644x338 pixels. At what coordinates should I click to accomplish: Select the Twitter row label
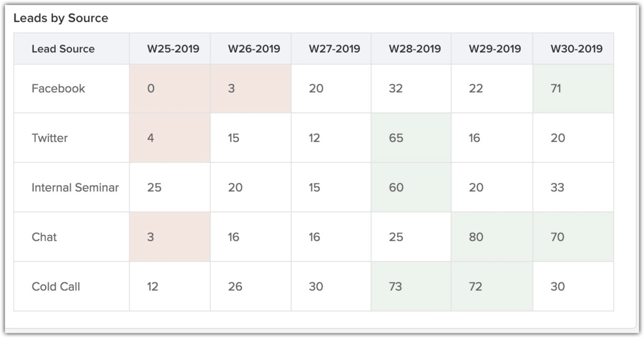click(x=50, y=138)
